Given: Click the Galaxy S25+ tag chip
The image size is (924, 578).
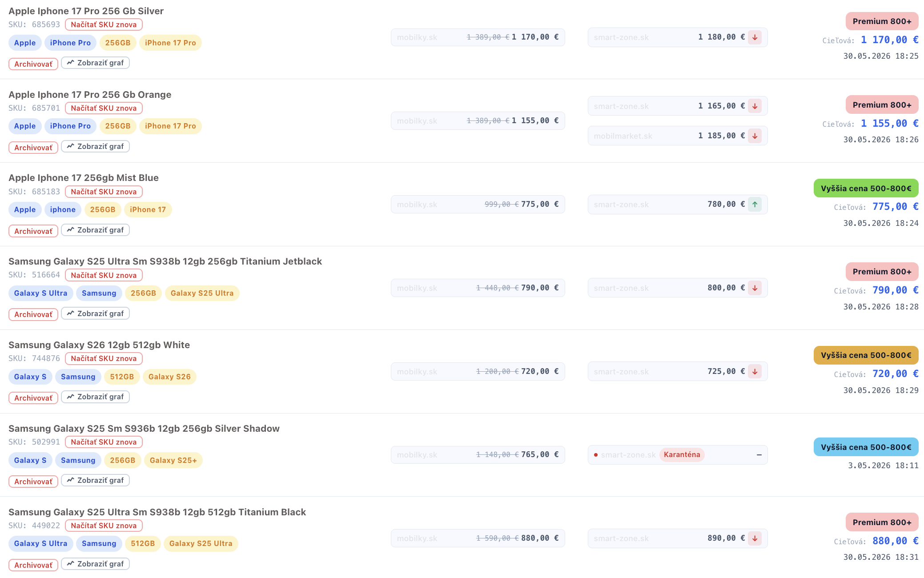Looking at the screenshot, I should click(x=173, y=460).
